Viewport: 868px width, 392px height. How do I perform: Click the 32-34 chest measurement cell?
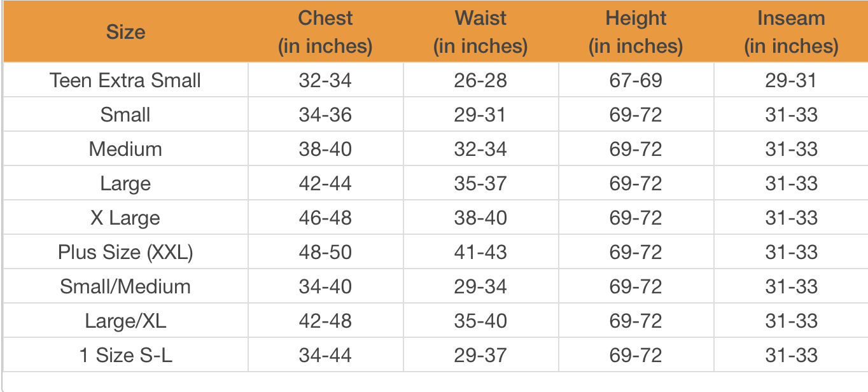(x=325, y=80)
